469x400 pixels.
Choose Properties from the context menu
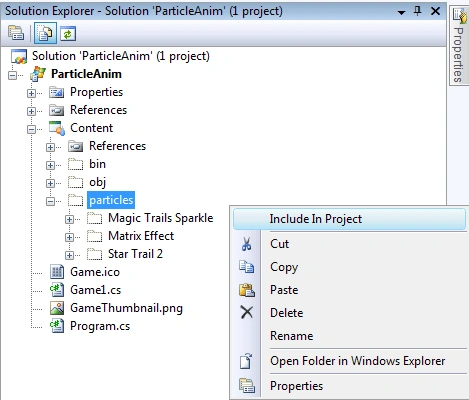pos(349,386)
